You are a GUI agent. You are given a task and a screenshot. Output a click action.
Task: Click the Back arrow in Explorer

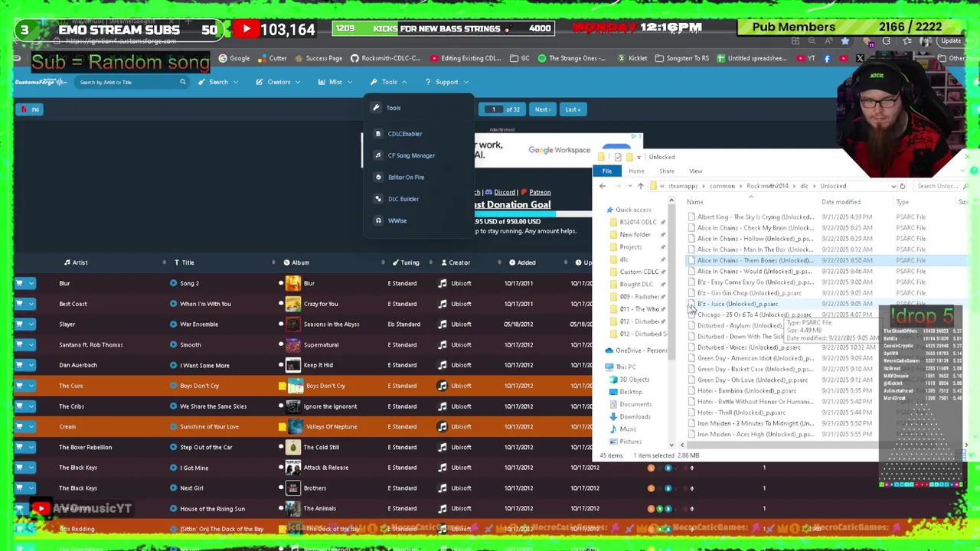(603, 186)
